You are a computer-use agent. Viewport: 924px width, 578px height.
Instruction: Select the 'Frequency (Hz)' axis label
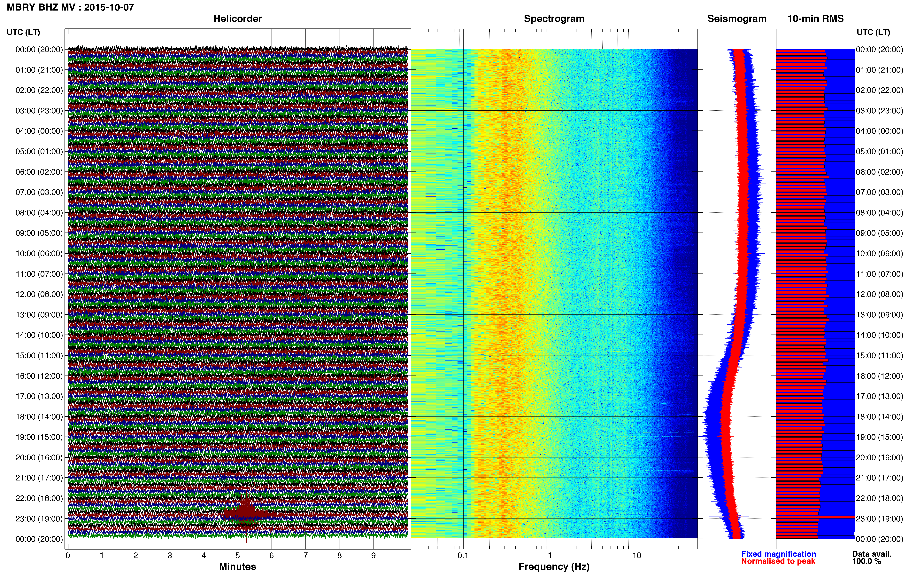tap(554, 566)
